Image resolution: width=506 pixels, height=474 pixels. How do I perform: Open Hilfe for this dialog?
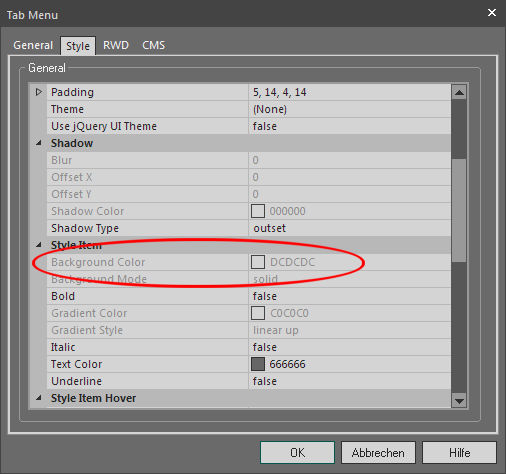point(459,453)
